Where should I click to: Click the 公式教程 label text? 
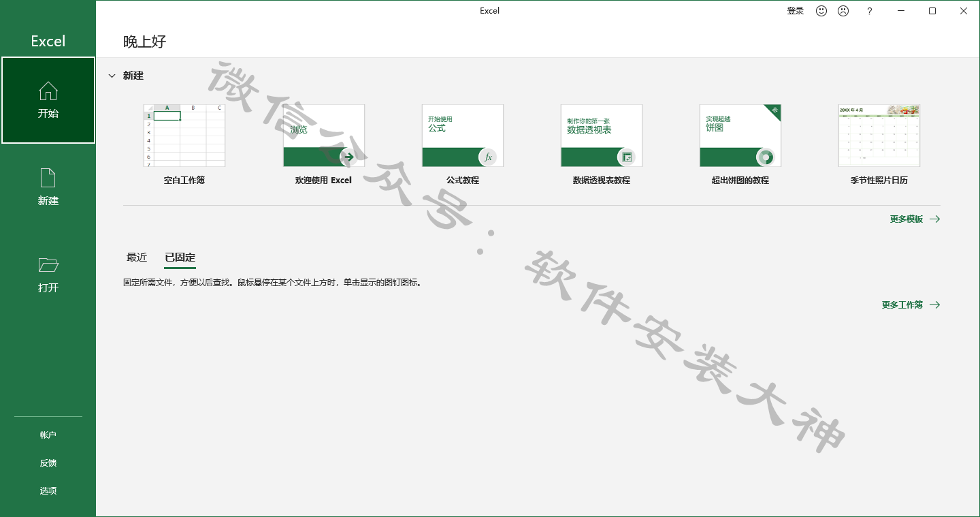coord(463,181)
